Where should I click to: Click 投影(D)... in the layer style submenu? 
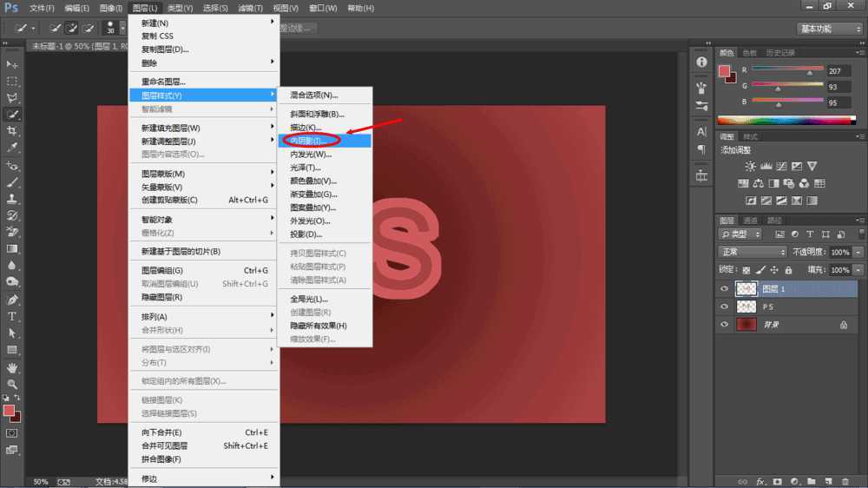coord(306,234)
